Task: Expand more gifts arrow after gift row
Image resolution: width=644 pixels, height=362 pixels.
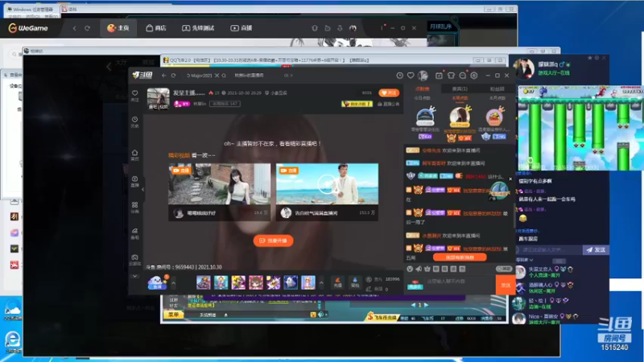Action: pos(321,283)
